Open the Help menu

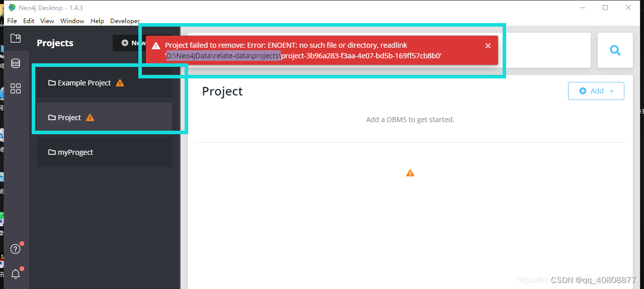pos(97,21)
